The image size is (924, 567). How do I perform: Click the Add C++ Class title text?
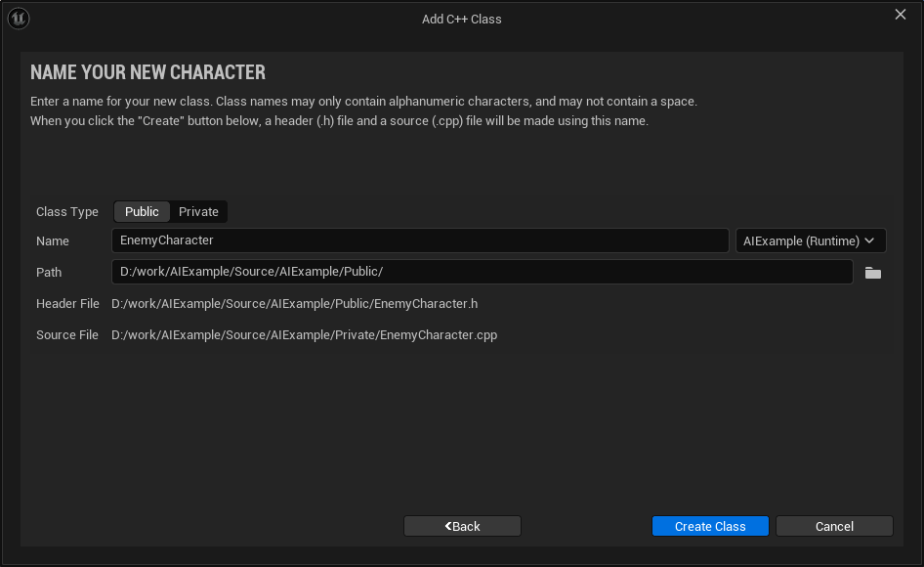pyautogui.click(x=461, y=19)
